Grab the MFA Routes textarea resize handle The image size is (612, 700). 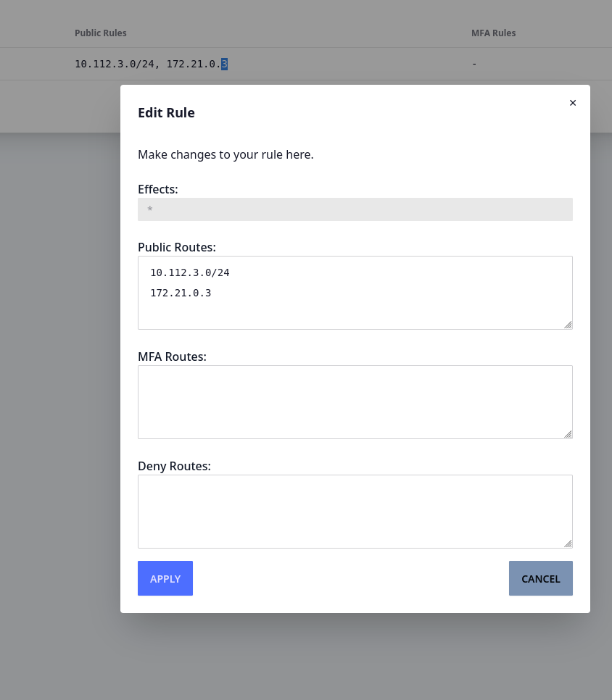pyautogui.click(x=568, y=434)
